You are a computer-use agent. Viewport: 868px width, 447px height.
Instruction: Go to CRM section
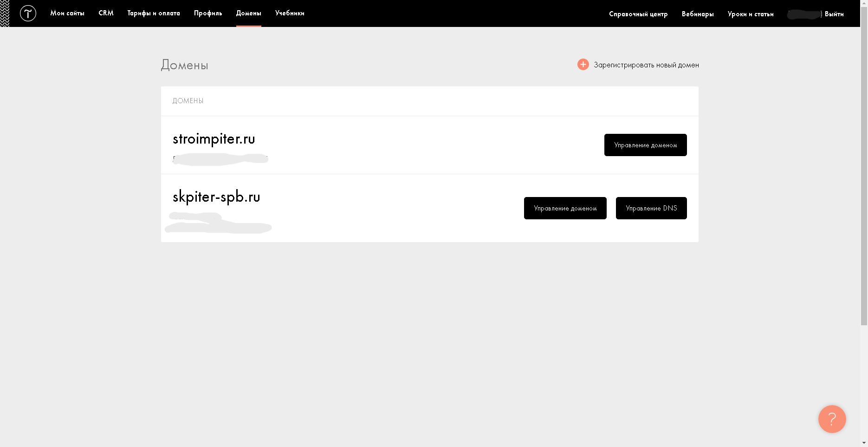point(106,13)
